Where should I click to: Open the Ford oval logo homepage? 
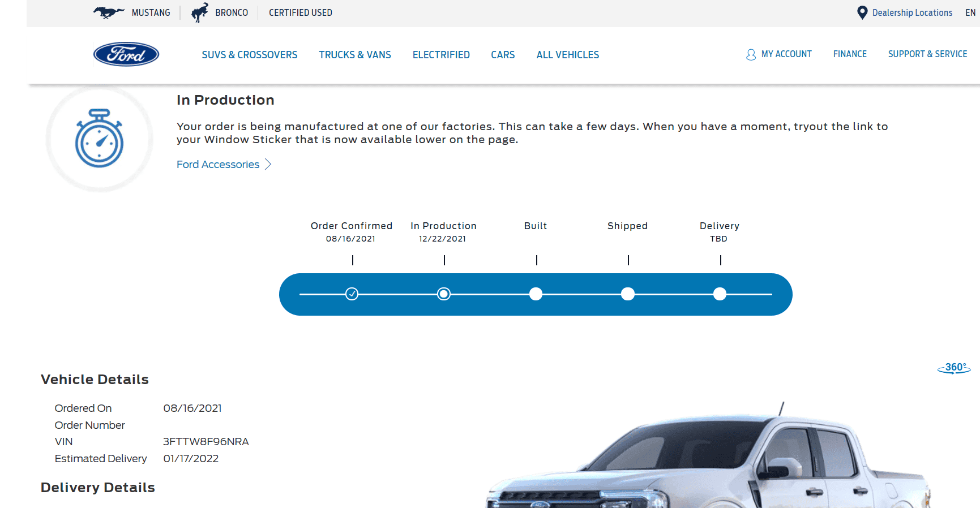pyautogui.click(x=126, y=54)
